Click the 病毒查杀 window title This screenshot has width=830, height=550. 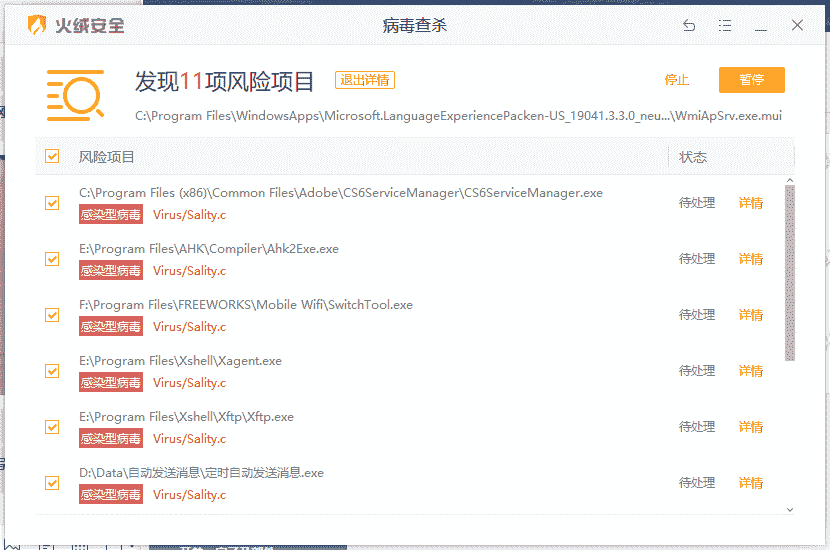[414, 25]
